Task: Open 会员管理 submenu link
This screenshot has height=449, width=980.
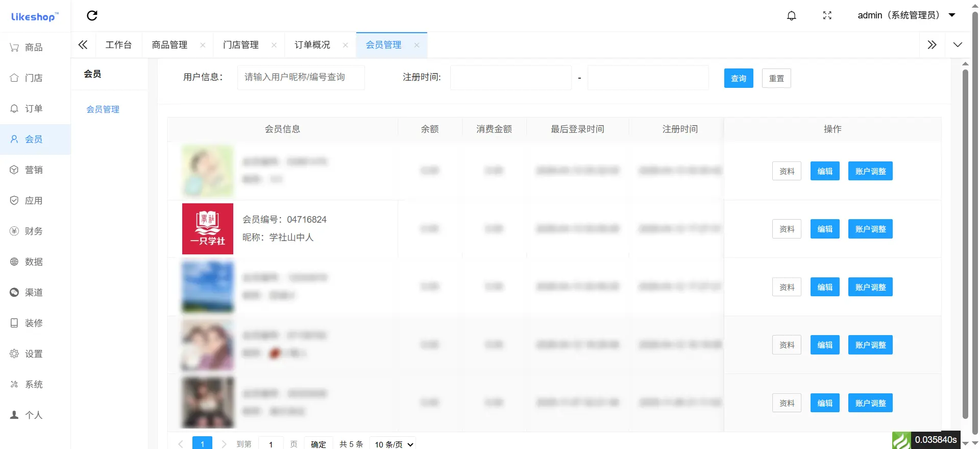Action: (x=103, y=109)
